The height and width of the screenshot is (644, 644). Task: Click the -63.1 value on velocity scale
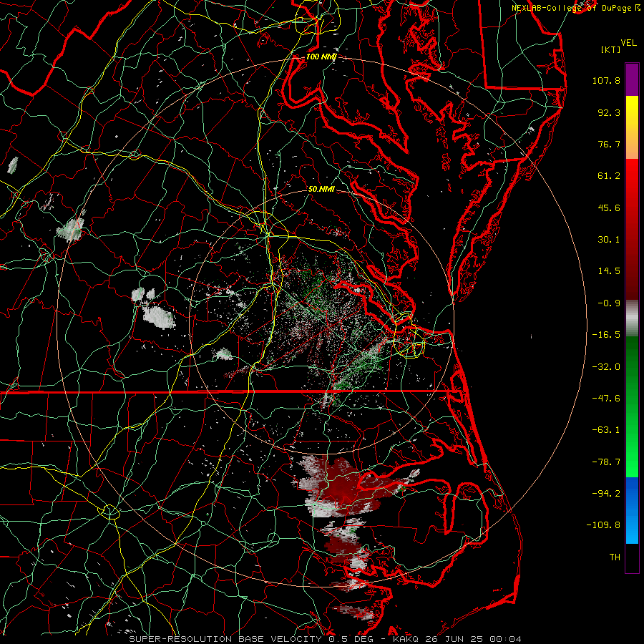[606, 430]
